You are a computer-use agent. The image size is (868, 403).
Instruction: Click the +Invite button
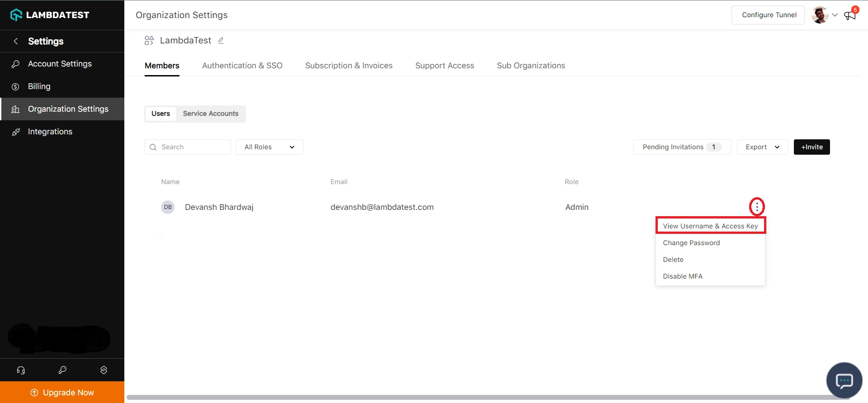point(811,147)
